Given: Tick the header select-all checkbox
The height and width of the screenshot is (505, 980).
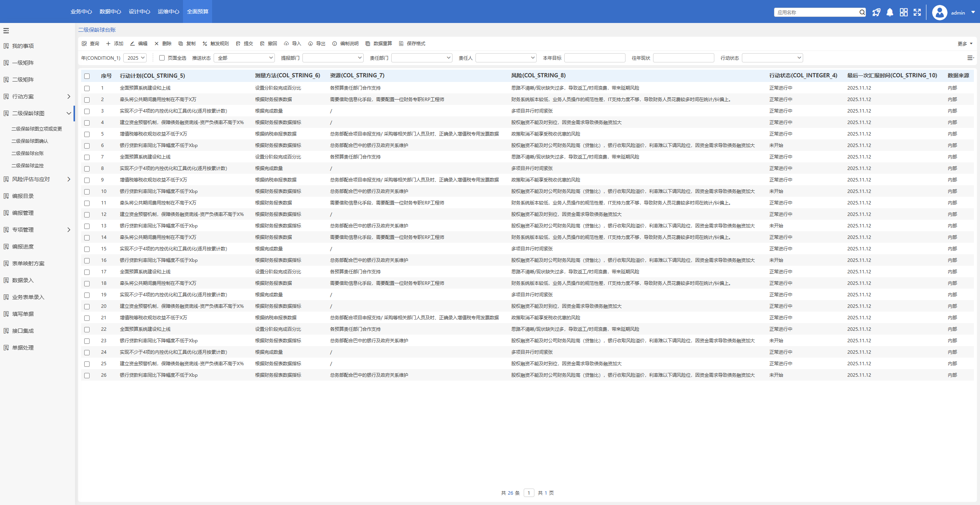Looking at the screenshot, I should [x=87, y=76].
